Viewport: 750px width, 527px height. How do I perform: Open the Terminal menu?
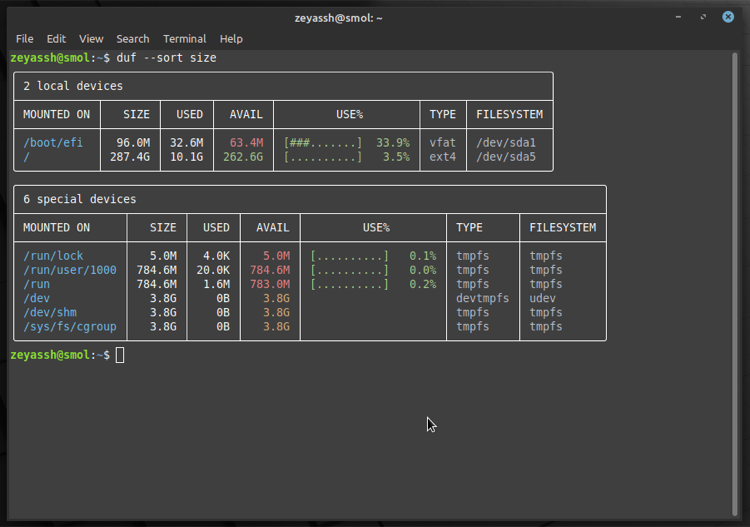point(184,39)
